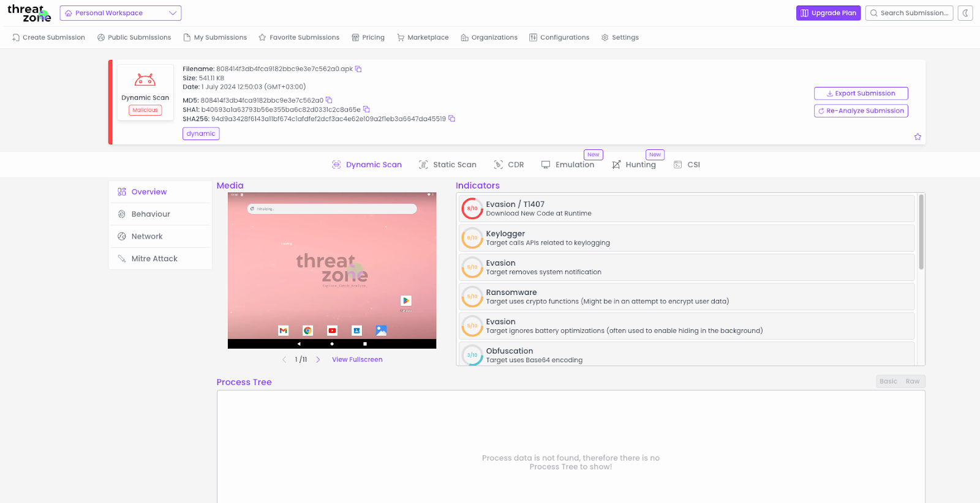The height and width of the screenshot is (503, 980).
Task: Click the Upgrade Plan button
Action: tap(828, 13)
